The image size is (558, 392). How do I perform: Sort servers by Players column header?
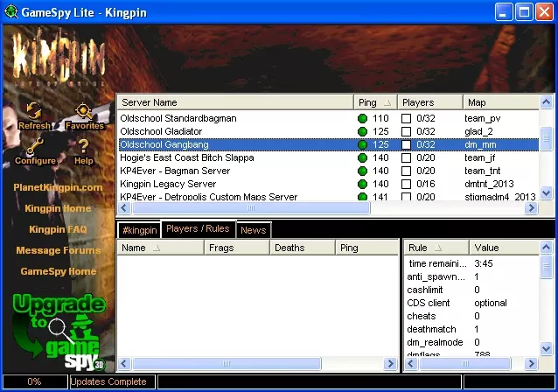430,102
